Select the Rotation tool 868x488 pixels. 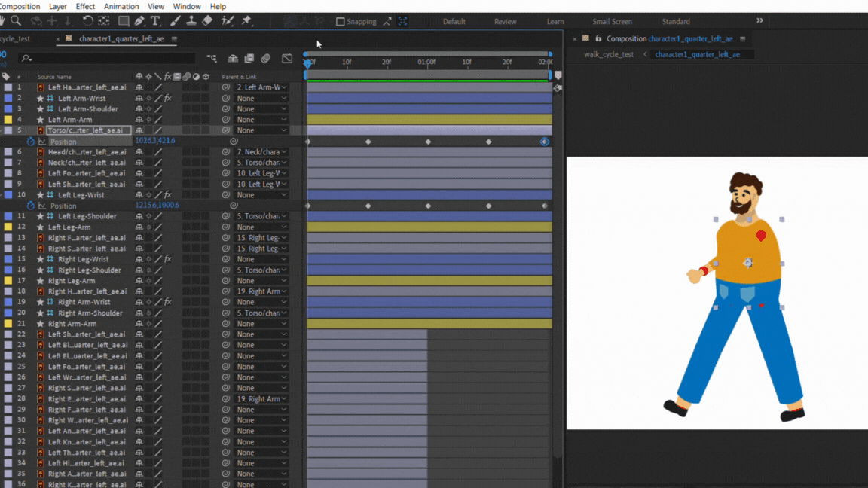click(87, 21)
